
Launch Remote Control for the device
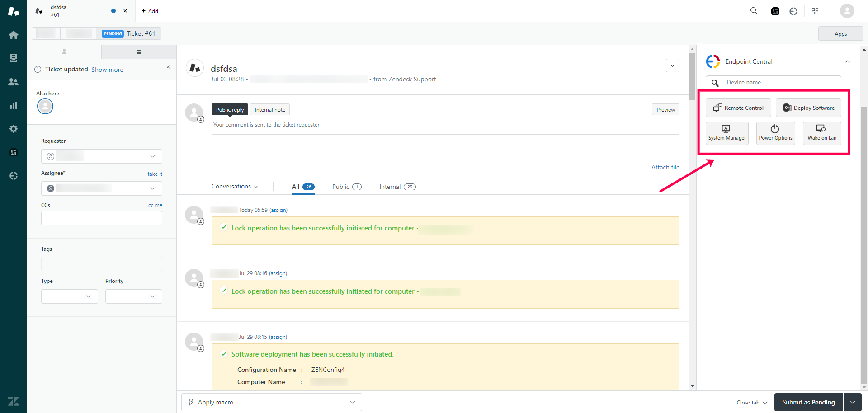point(738,108)
